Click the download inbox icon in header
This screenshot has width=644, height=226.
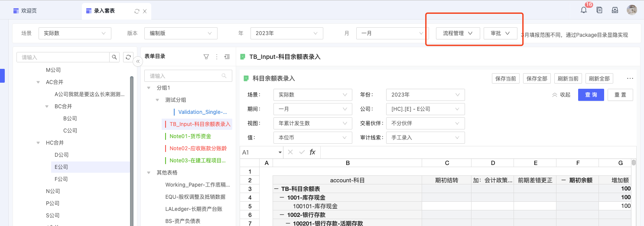pyautogui.click(x=615, y=10)
